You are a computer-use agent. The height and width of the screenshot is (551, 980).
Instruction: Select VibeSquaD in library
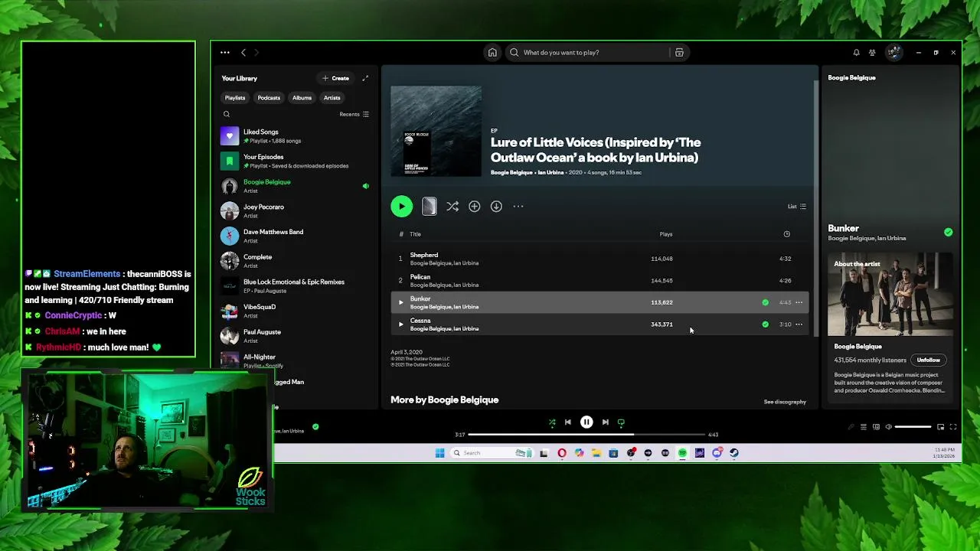pos(296,311)
